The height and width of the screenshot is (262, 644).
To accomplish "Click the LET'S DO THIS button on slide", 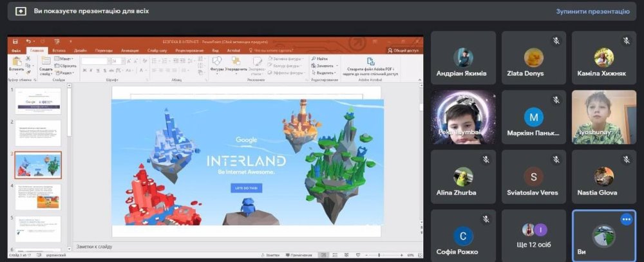I will tap(247, 188).
